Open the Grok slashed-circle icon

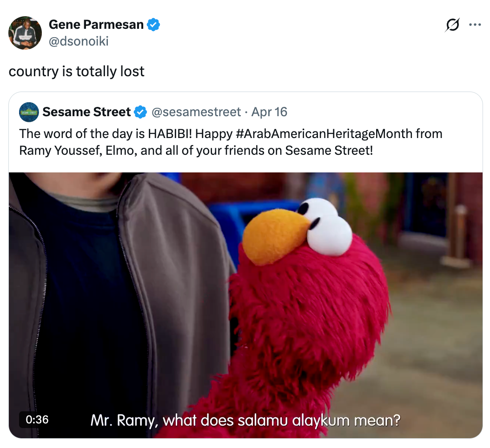[x=452, y=25]
